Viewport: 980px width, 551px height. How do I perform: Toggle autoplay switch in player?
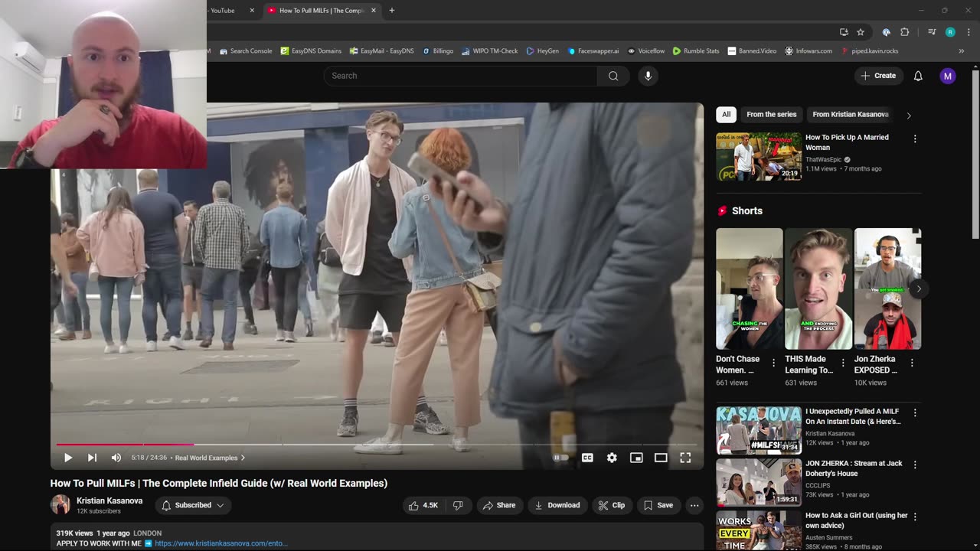(x=561, y=458)
